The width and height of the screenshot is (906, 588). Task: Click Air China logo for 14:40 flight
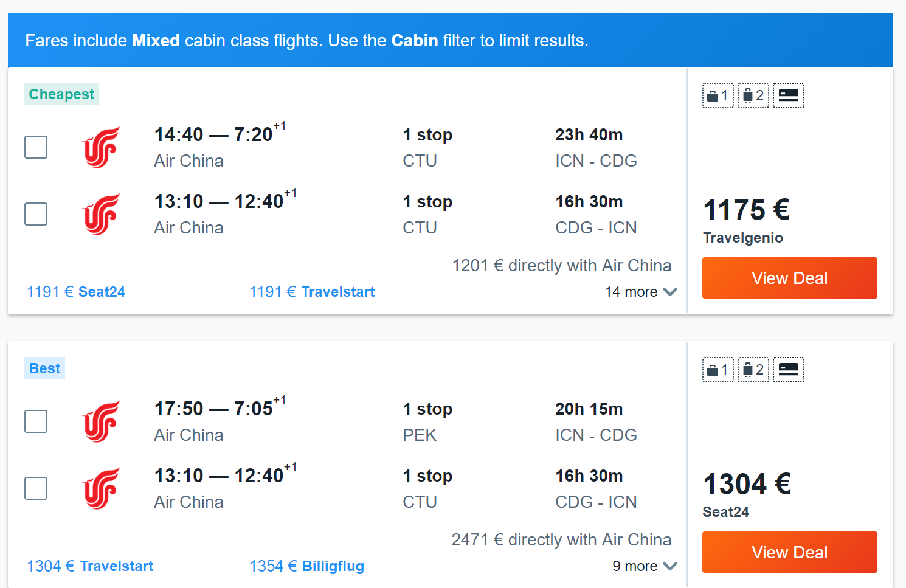101,147
